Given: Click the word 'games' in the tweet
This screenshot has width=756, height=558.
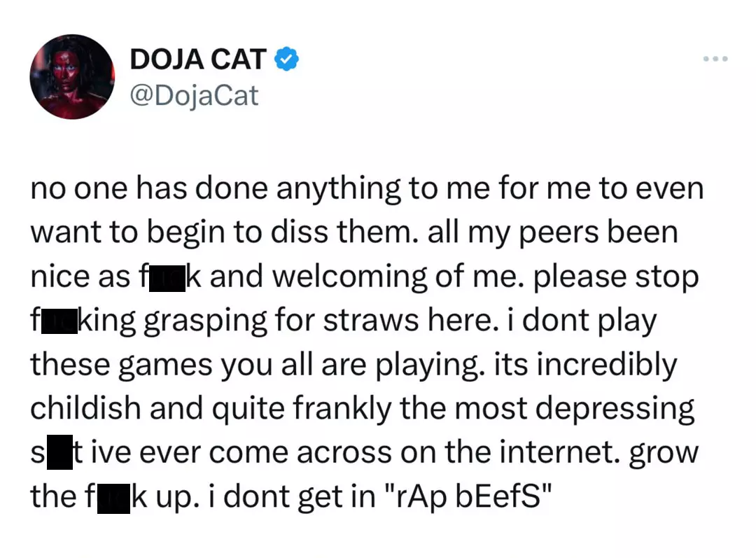Looking at the screenshot, I should [x=165, y=365].
